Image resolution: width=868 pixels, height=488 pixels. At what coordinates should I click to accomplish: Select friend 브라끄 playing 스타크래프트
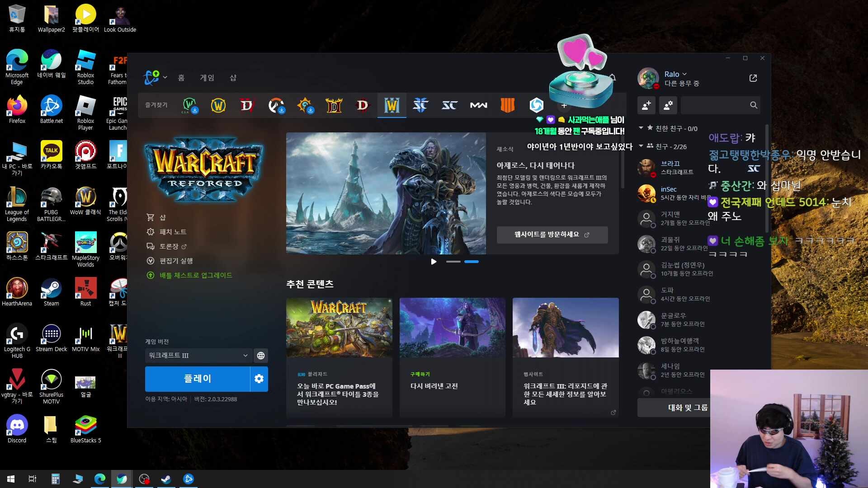[673, 168]
